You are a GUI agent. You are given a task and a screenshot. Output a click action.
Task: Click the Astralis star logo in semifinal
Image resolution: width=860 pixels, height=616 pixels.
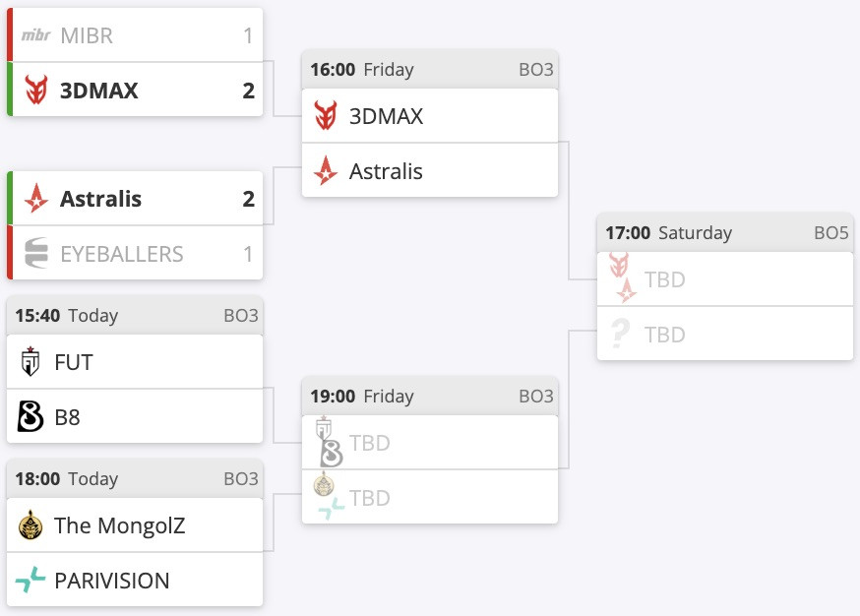tap(326, 171)
